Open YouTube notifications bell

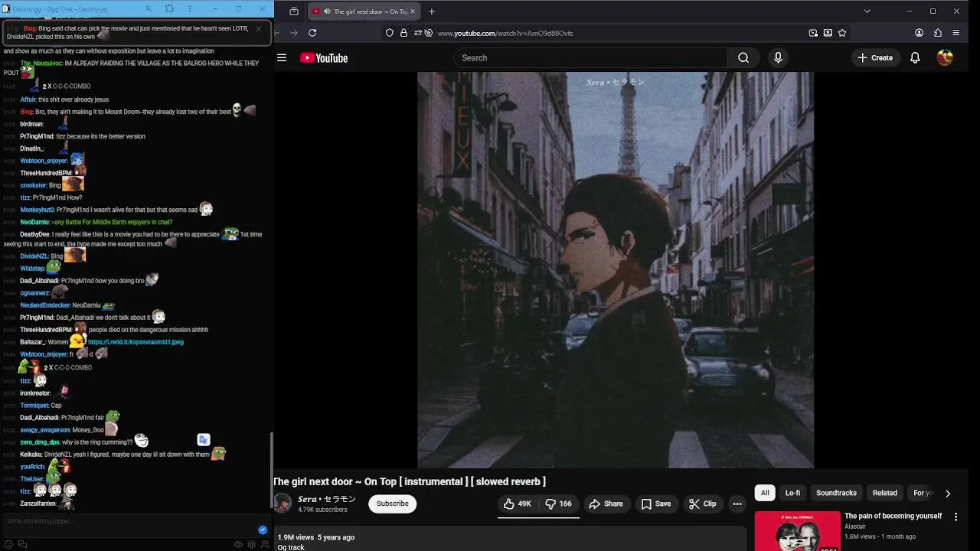[915, 58]
